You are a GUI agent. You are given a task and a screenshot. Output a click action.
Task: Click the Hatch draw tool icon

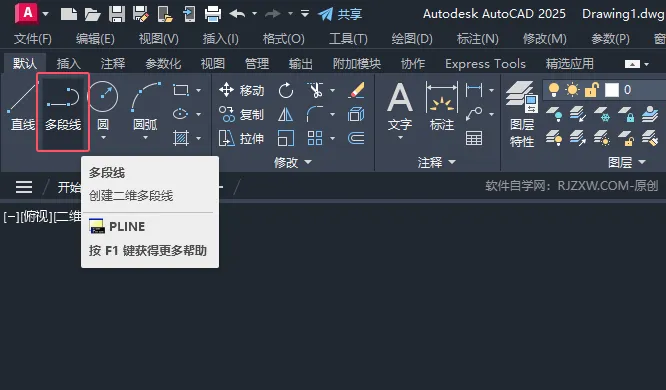click(181, 138)
